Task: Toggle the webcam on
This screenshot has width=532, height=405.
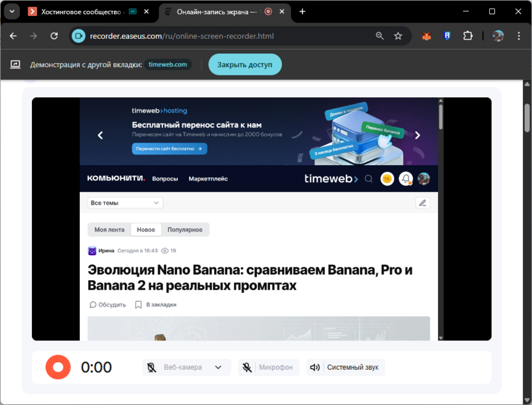Action: (174, 367)
